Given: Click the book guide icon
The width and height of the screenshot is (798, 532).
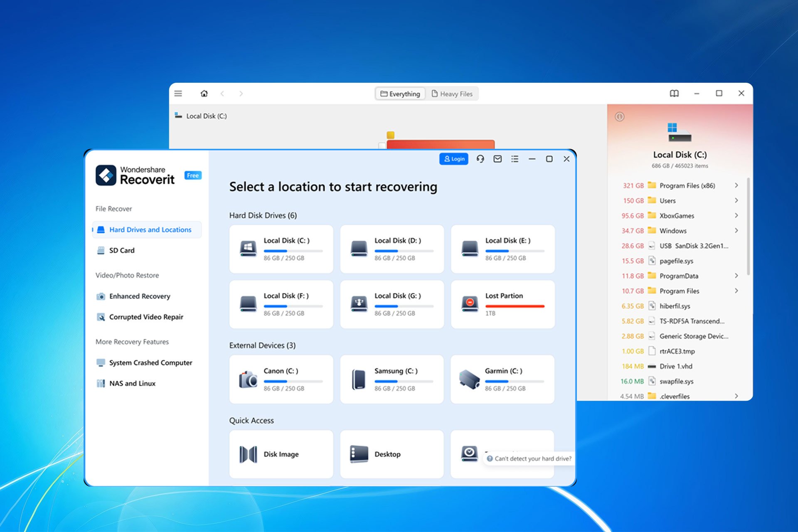Looking at the screenshot, I should point(674,94).
